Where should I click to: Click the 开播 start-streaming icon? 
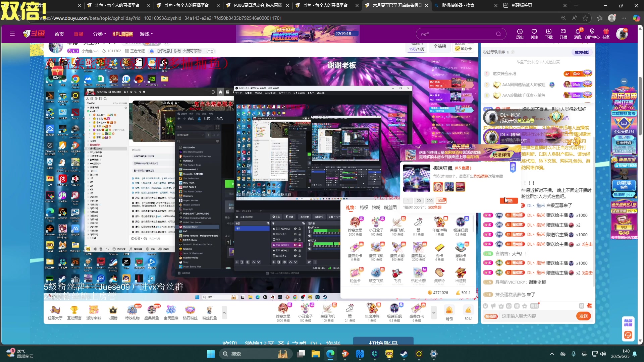coord(563,34)
